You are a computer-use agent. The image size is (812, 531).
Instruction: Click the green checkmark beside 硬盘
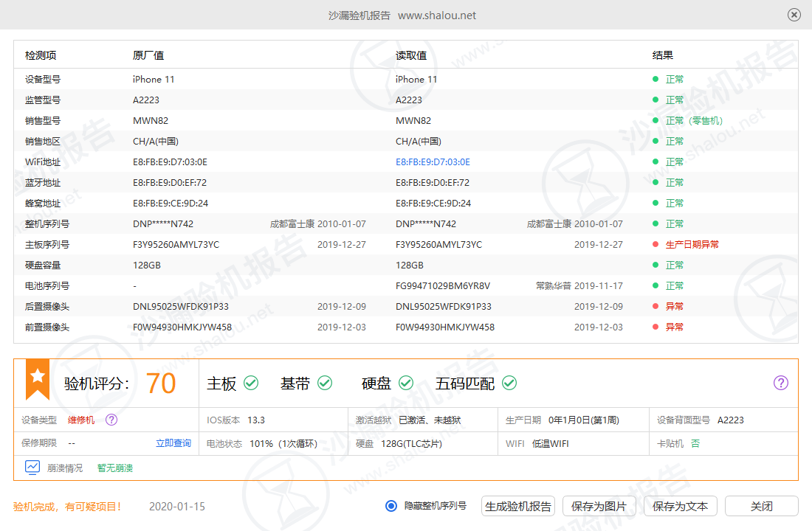click(x=405, y=383)
